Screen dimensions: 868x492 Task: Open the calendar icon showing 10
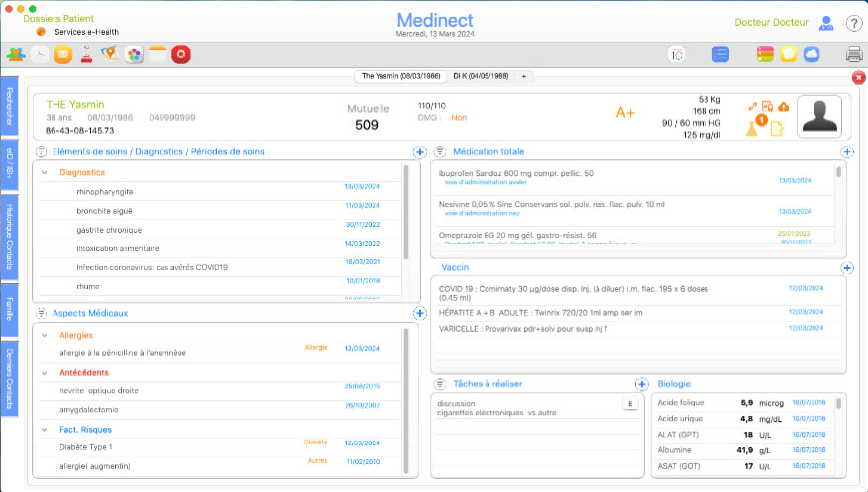coord(677,54)
